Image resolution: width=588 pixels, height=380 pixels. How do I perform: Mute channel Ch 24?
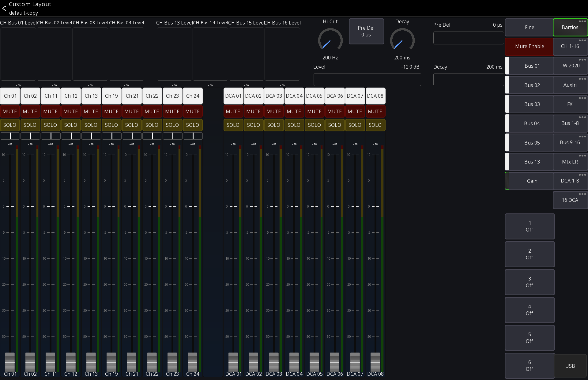click(193, 111)
